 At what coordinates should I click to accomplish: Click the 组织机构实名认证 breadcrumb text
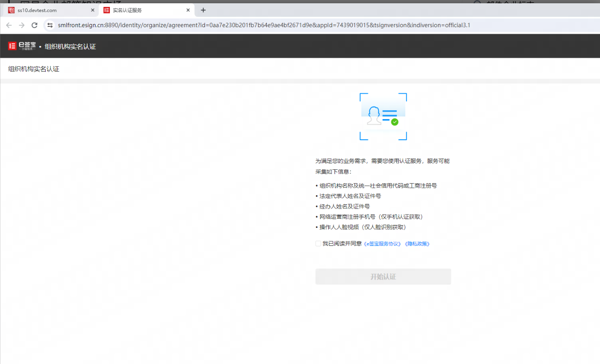tap(34, 69)
